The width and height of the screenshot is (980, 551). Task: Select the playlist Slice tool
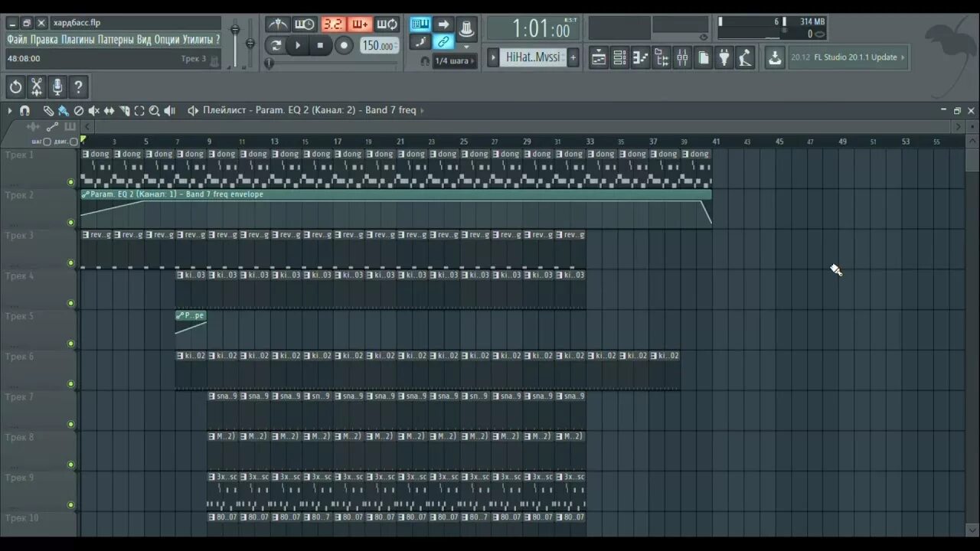point(125,111)
